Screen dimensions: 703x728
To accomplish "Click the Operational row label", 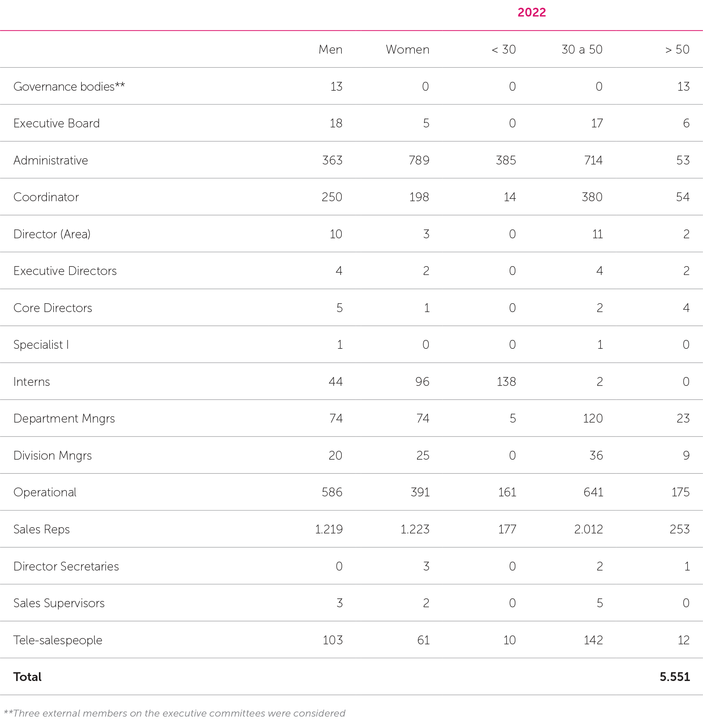I will click(45, 492).
